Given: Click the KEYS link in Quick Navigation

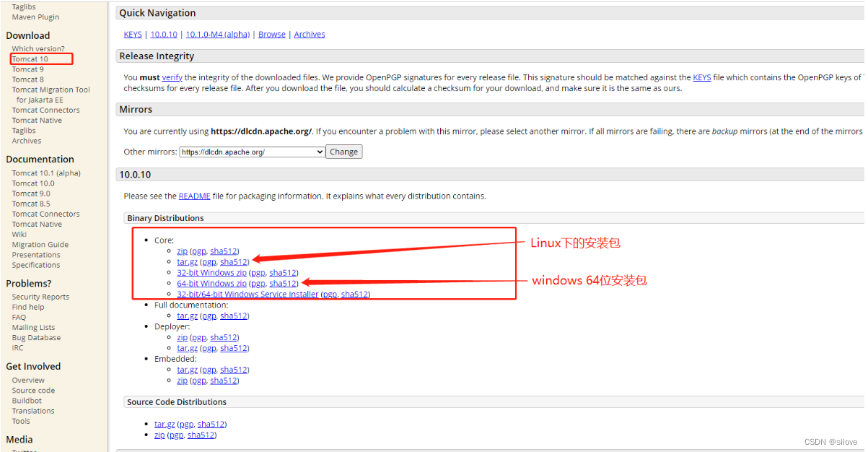Looking at the screenshot, I should click(x=133, y=35).
